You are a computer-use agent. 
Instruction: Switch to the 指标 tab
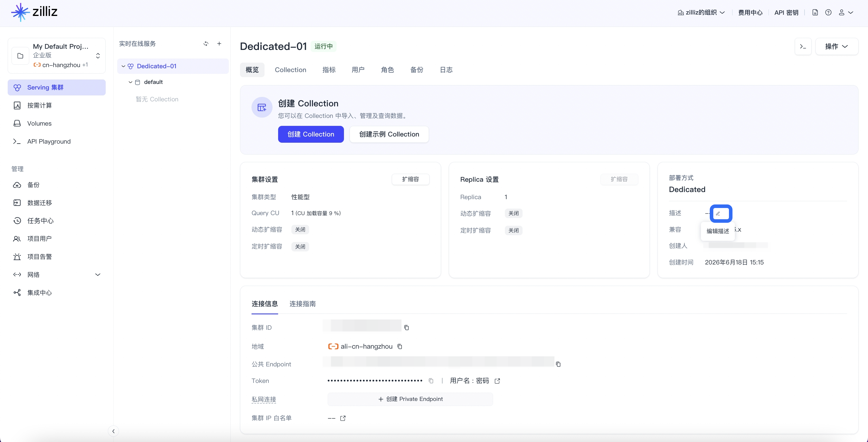tap(329, 69)
